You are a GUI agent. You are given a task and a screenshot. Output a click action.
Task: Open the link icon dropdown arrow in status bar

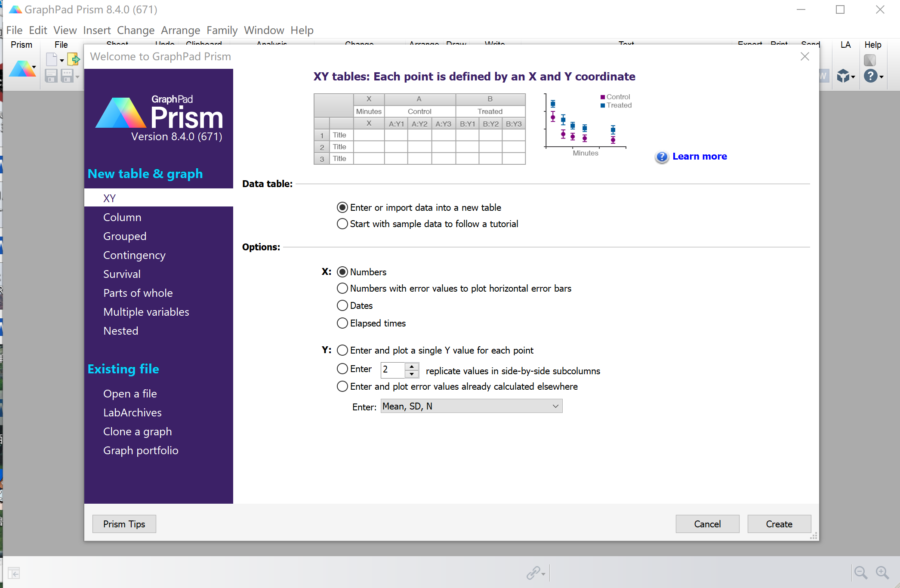[543, 574]
